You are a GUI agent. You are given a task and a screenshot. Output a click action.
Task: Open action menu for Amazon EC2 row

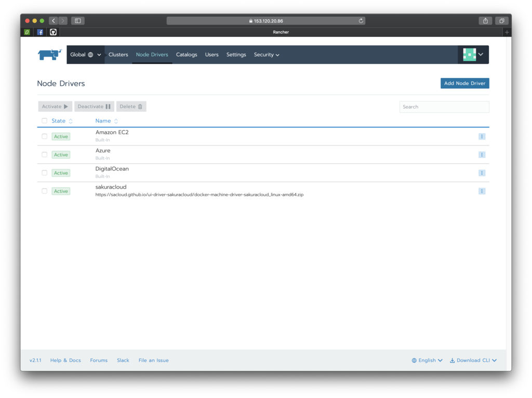pos(482,137)
